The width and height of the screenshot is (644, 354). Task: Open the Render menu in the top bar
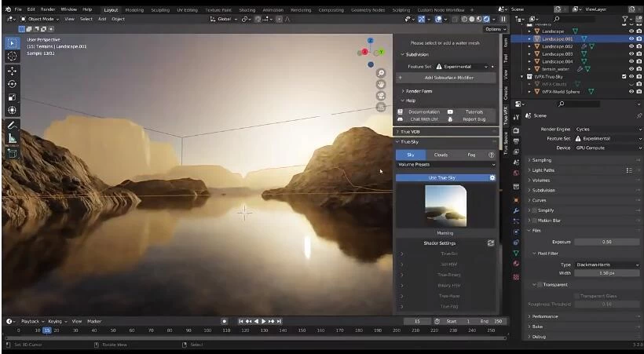click(48, 9)
